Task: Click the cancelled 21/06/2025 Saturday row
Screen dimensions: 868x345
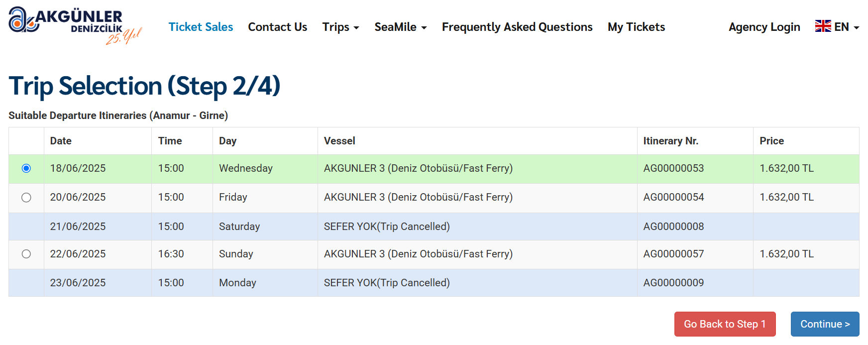Action: (386, 227)
